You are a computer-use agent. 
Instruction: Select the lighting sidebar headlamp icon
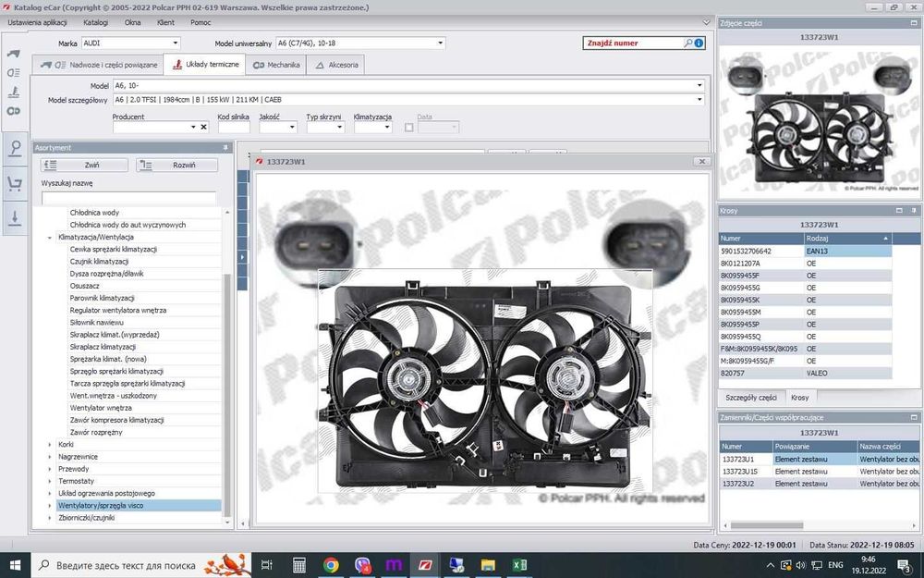pos(14,72)
